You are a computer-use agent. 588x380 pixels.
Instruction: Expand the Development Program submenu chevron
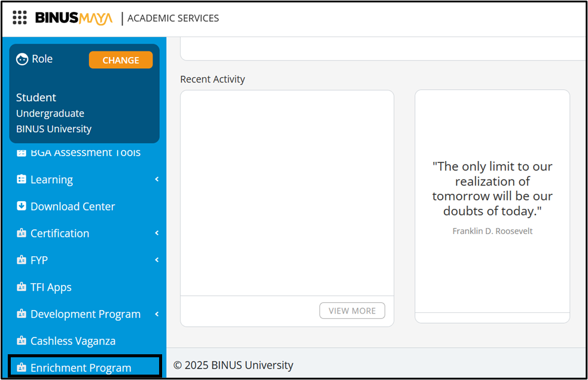pyautogui.click(x=157, y=314)
